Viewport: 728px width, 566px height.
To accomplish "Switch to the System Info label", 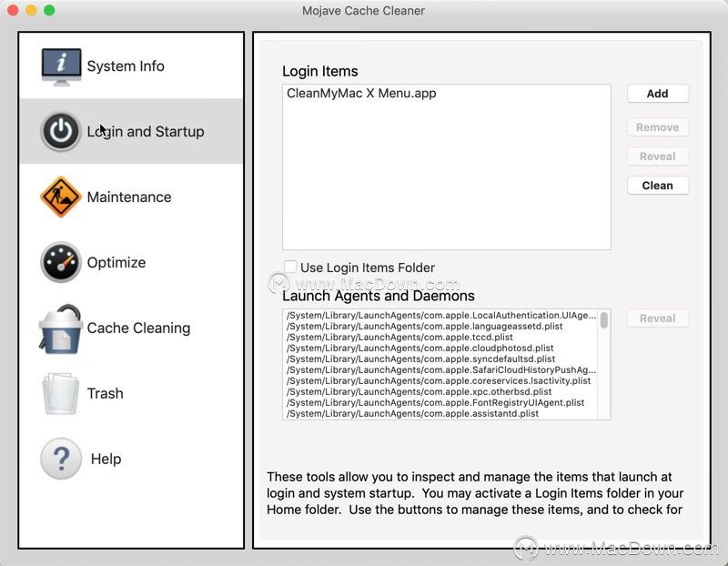I will coord(126,66).
